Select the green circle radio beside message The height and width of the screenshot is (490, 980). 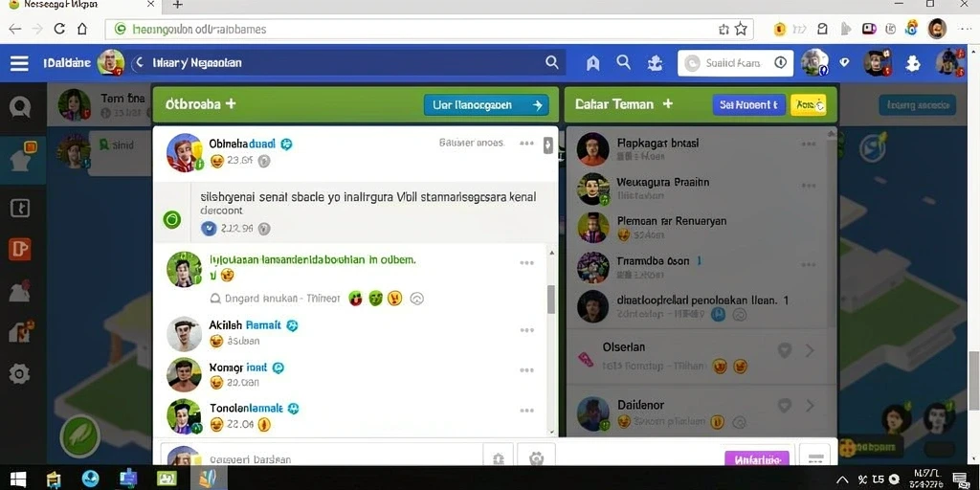(172, 219)
